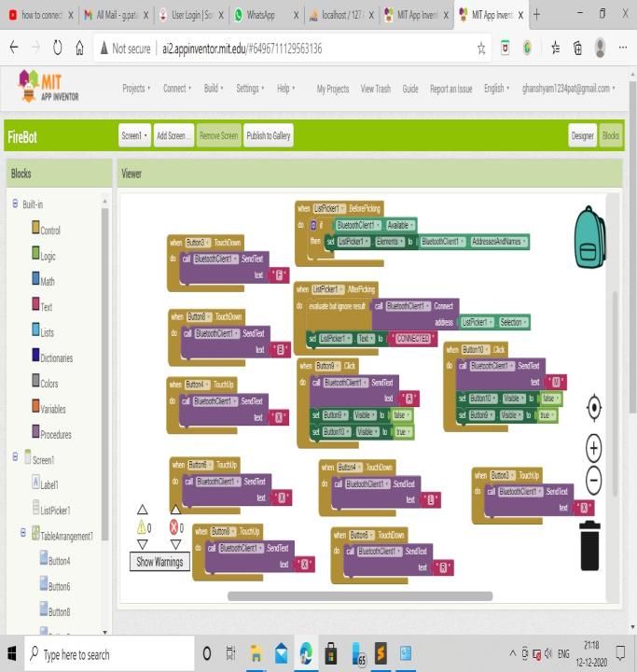This screenshot has height=672, width=637.
Task: Open the Connect menu
Action: click(177, 89)
